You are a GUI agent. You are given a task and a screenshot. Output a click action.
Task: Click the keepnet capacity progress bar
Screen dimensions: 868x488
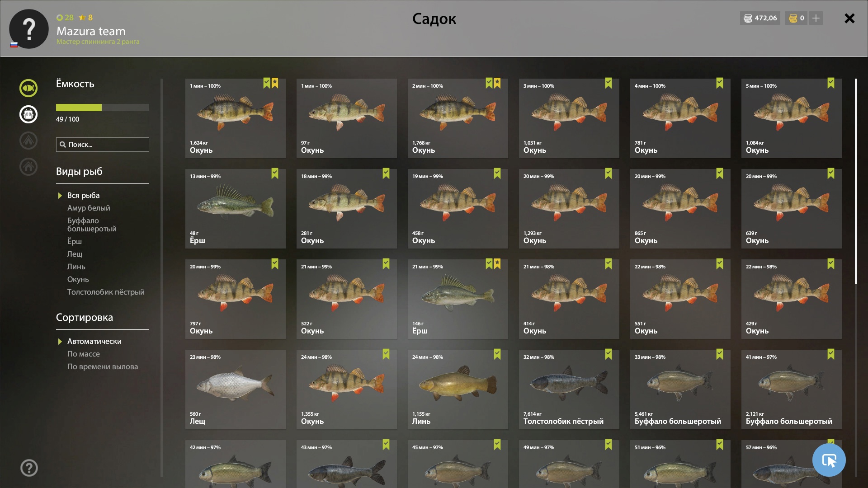pos(103,108)
